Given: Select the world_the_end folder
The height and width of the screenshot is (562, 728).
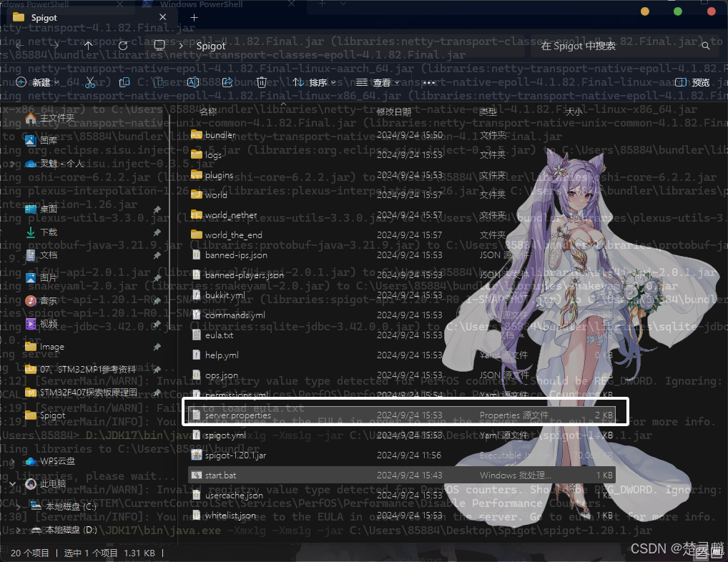Looking at the screenshot, I should tap(402, 235).
